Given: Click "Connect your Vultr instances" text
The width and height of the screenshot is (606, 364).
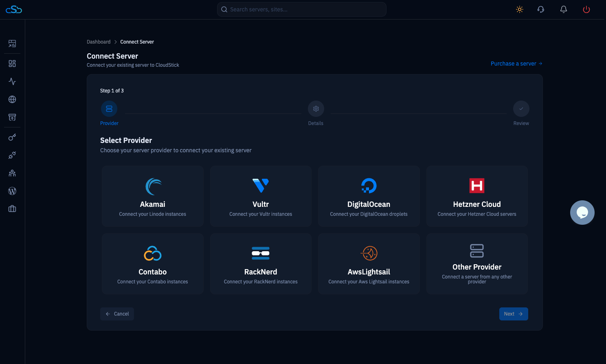Looking at the screenshot, I should 261,214.
